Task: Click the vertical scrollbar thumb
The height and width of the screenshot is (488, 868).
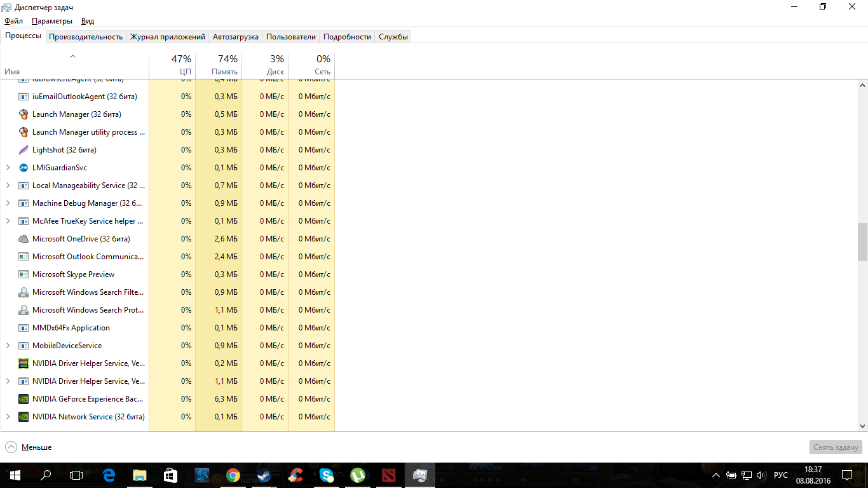Action: [862, 241]
